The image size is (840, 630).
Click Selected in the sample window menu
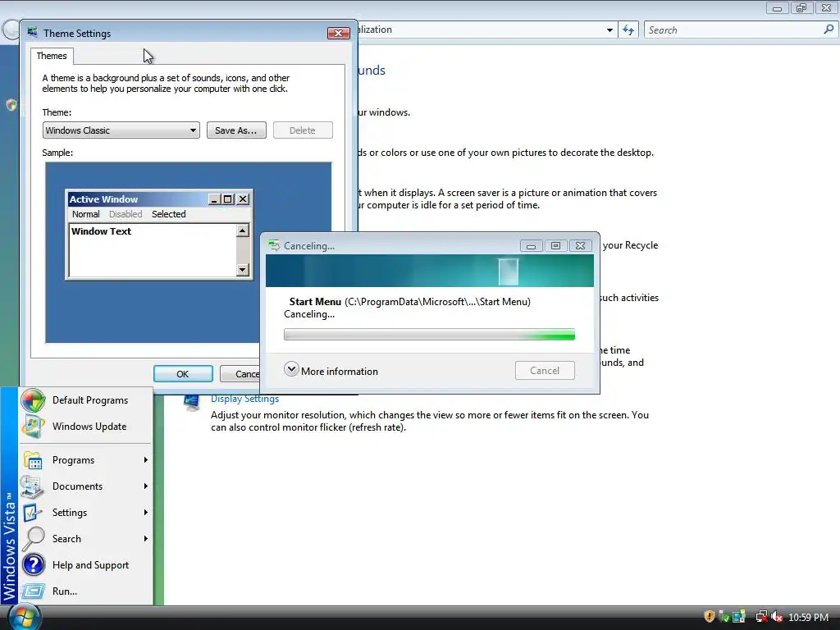169,214
